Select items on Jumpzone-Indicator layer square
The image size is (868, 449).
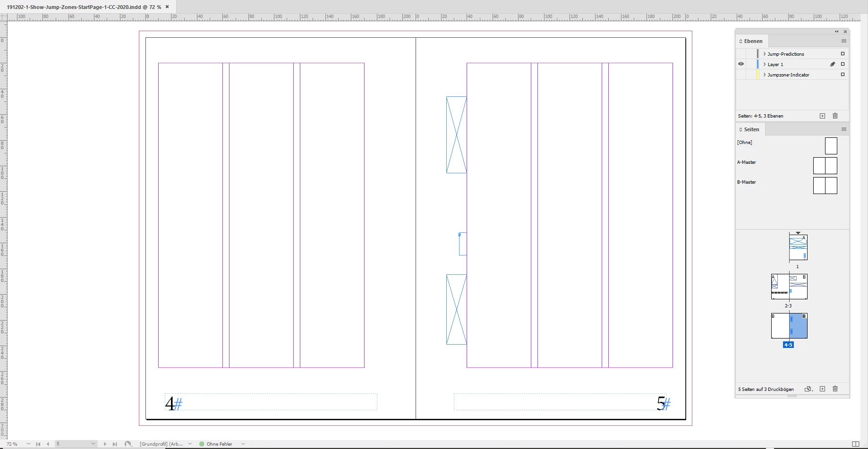click(842, 75)
